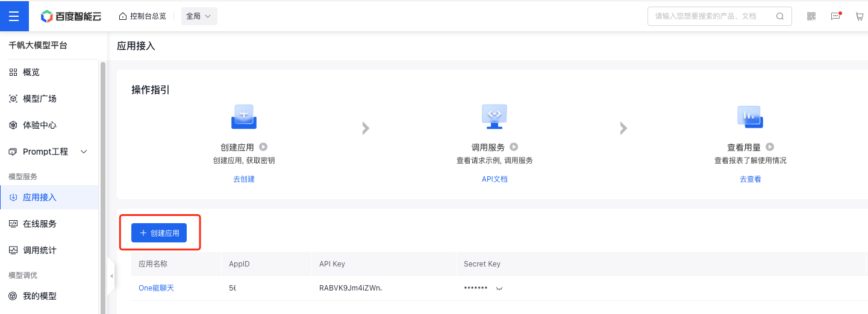Click the blue 创建应用 button
Viewport: 868px width, 314px height.
pos(159,233)
